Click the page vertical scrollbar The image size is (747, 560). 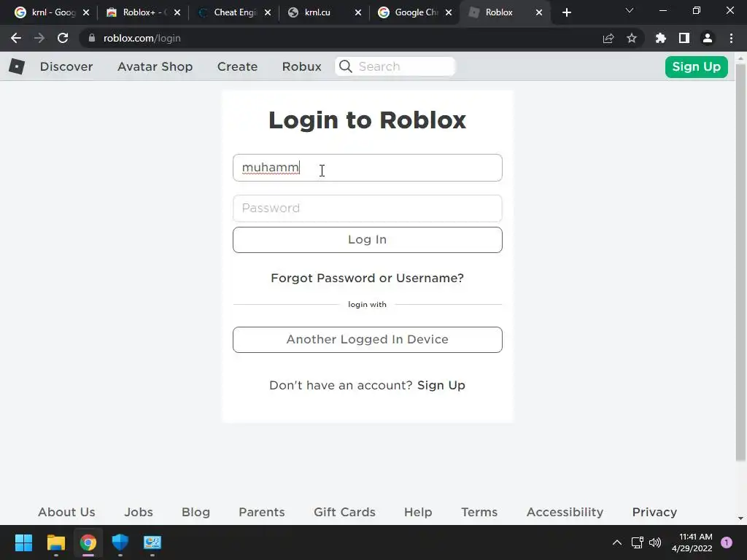(x=740, y=262)
